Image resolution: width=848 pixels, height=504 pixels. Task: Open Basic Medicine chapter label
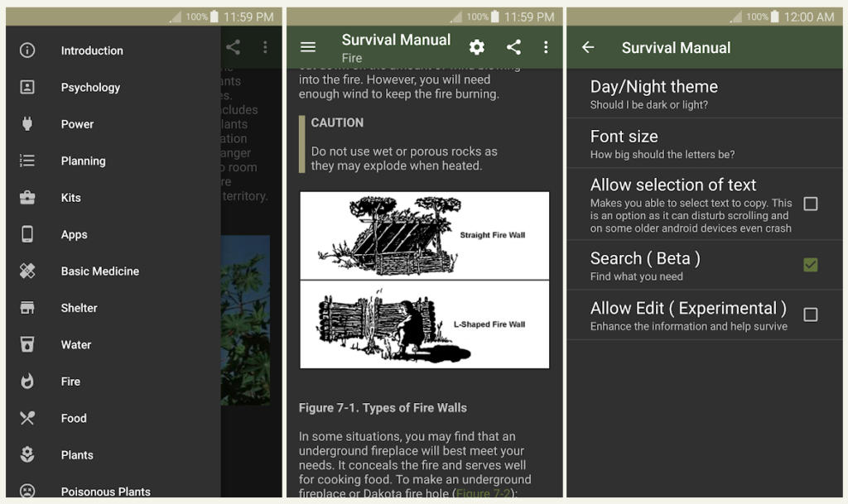click(100, 271)
